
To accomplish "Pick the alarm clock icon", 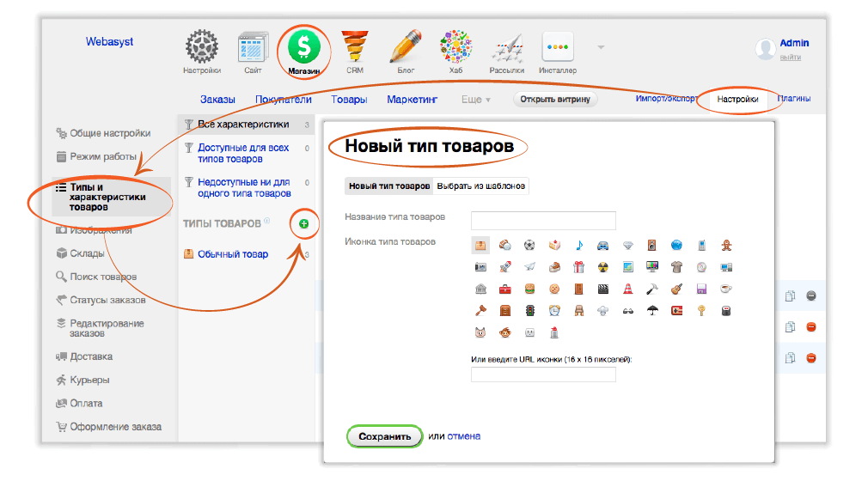I will (554, 311).
